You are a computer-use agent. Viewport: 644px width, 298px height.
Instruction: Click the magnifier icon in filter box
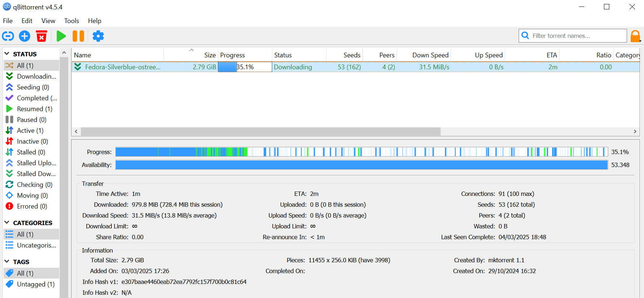(526, 36)
